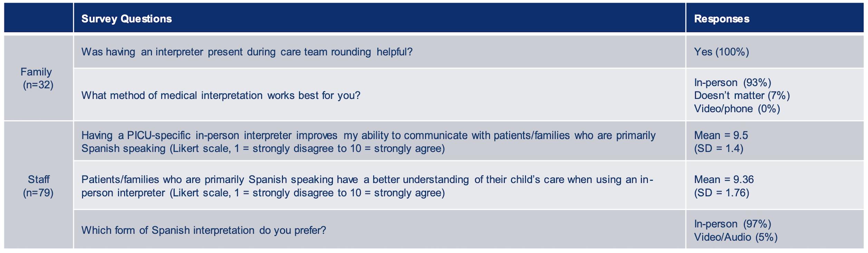This screenshot has width=868, height=253.
Task: Click the SD = 1.76 value
Action: pyautogui.click(x=722, y=193)
